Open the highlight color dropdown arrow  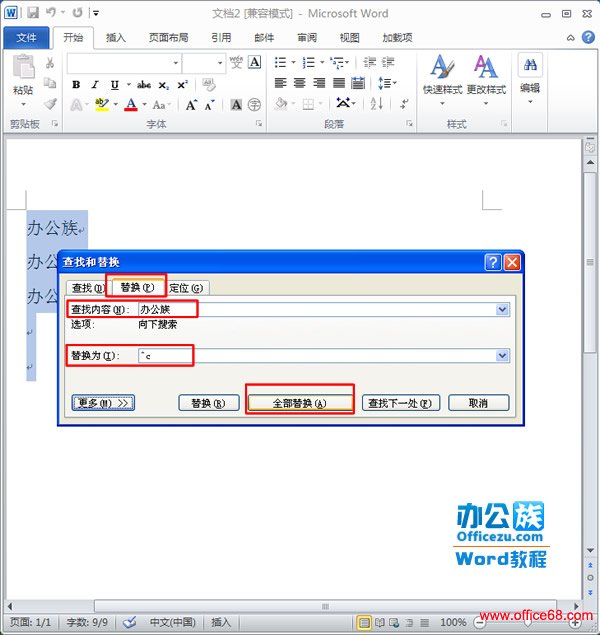(x=115, y=105)
